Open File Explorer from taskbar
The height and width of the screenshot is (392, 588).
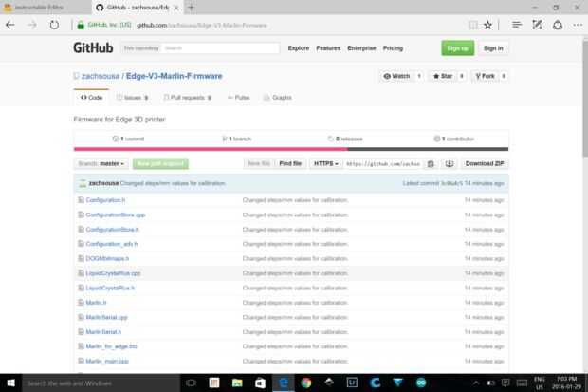237,383
